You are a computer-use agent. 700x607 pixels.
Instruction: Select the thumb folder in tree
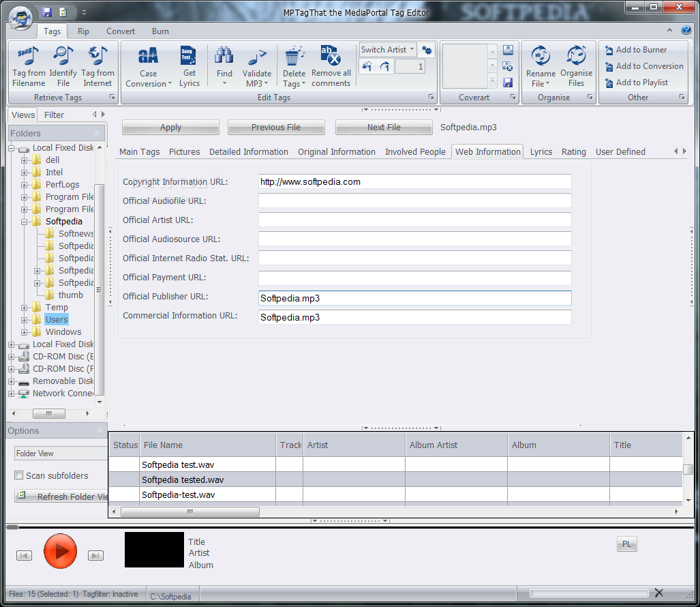click(70, 295)
